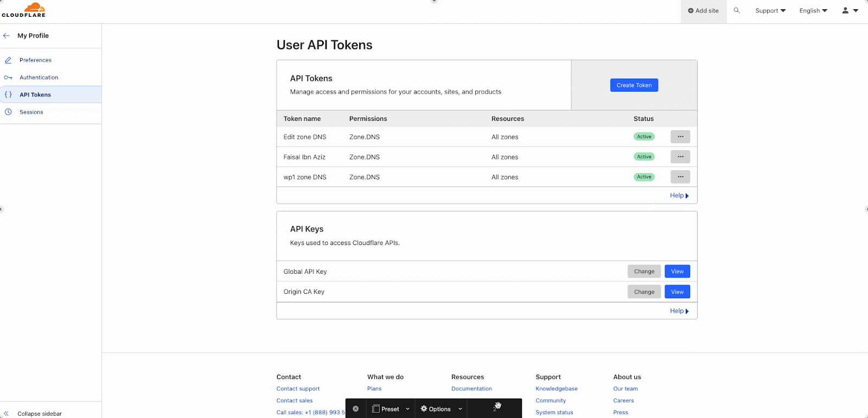868x418 pixels.
Task: Open actions menu for Faisal Ibn Aziz token
Action: point(680,157)
